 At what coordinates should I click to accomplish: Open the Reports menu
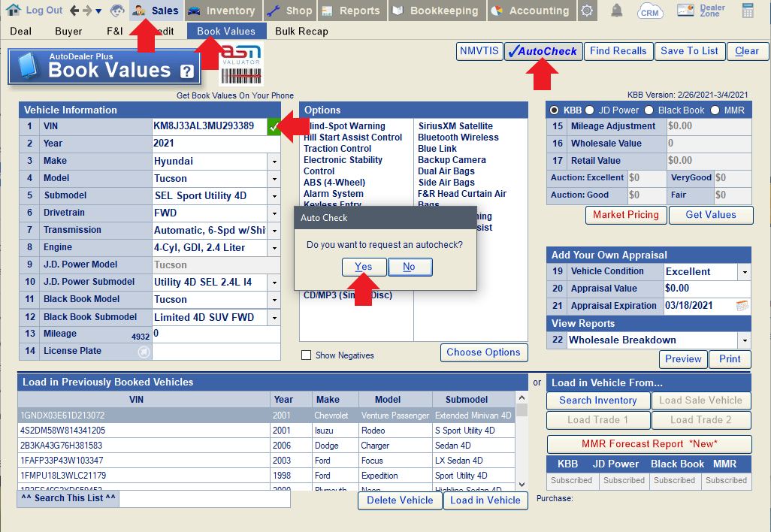352,11
